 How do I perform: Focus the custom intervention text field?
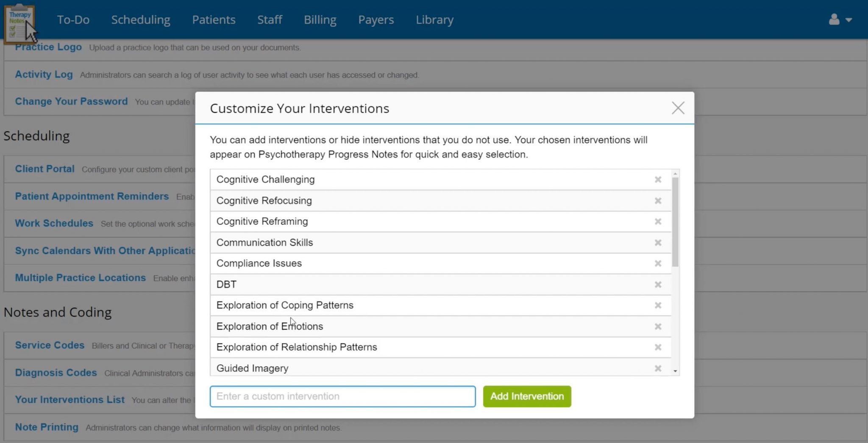click(342, 396)
